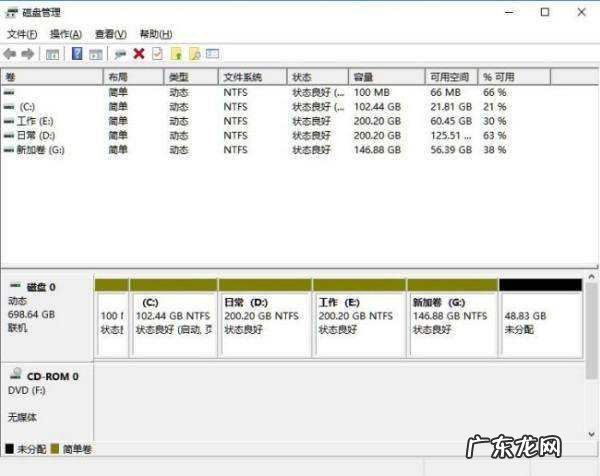600x476 pixels.
Task: Toggle the show/hide console tree icon
Action: click(x=52, y=54)
